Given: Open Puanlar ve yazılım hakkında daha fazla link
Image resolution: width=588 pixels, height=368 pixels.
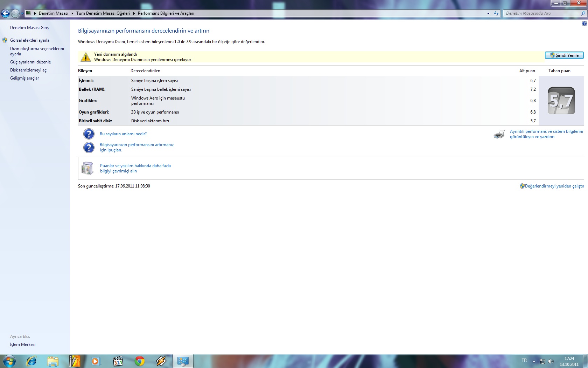Looking at the screenshot, I should click(135, 168).
